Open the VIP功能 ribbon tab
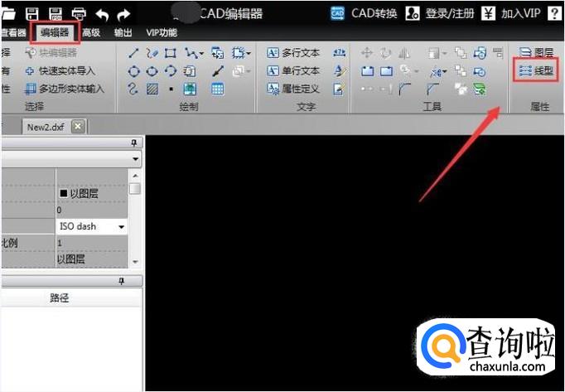This screenshot has width=565, height=392. [162, 33]
